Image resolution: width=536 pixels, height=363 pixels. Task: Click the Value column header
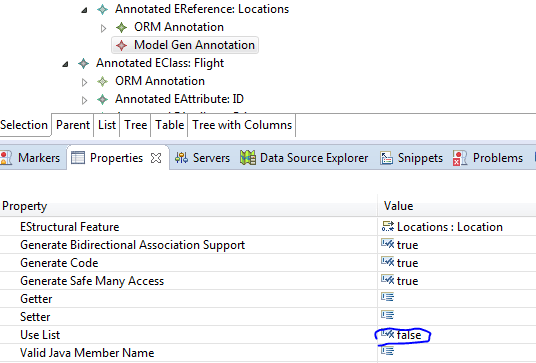click(x=457, y=206)
